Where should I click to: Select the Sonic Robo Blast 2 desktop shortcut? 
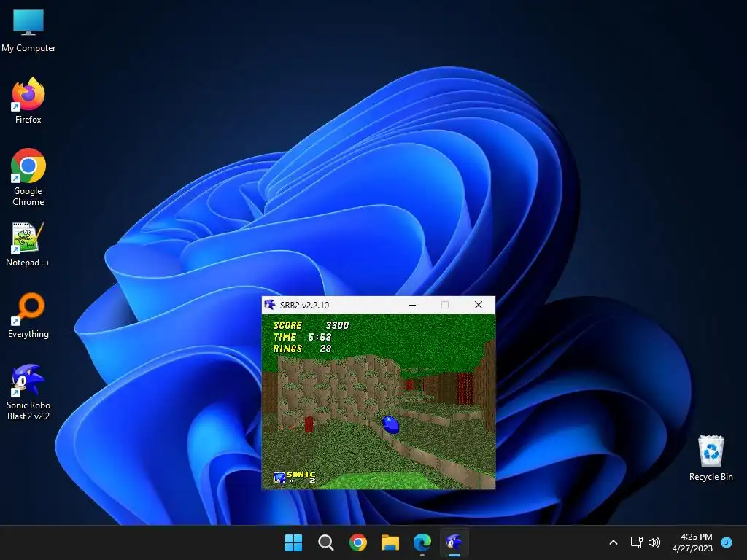(28, 392)
